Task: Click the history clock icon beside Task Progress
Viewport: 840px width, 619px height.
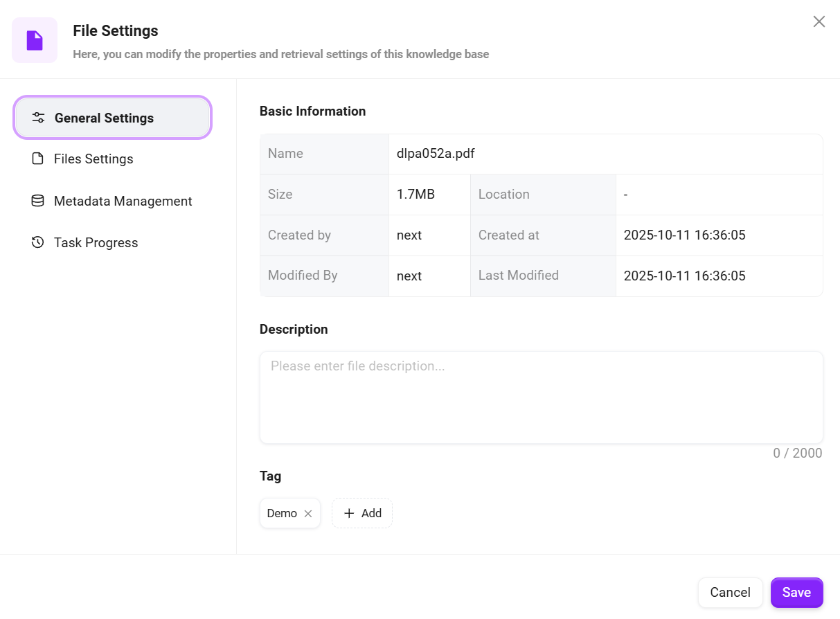Action: (x=37, y=242)
